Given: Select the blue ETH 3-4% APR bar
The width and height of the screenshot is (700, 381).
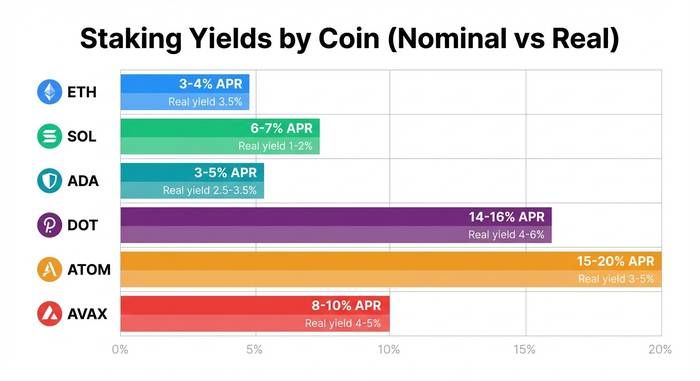Looking at the screenshot, I should coord(185,92).
